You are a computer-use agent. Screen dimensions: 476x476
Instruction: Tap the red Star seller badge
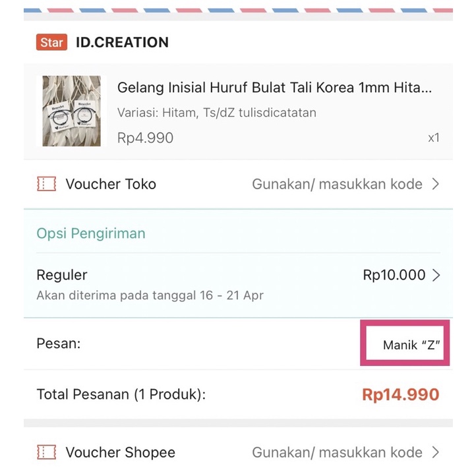click(x=51, y=43)
